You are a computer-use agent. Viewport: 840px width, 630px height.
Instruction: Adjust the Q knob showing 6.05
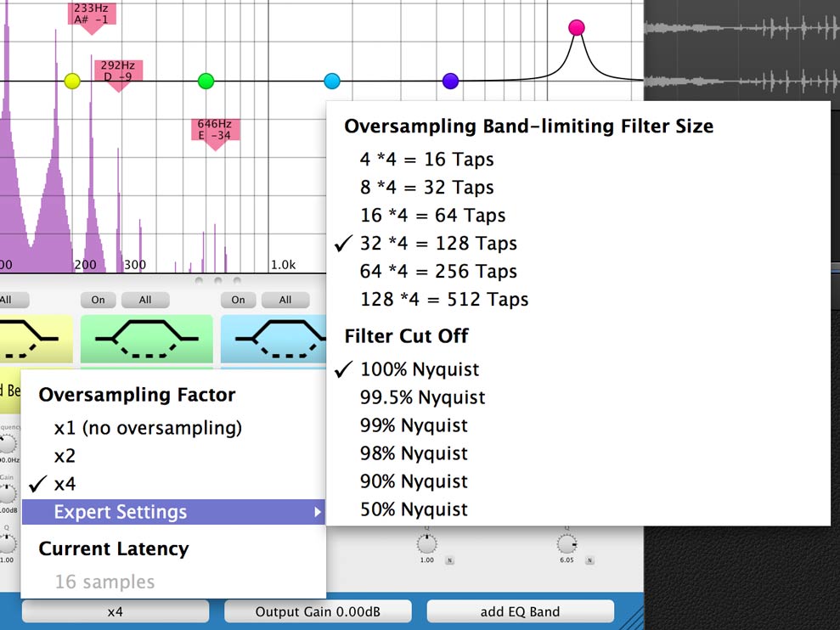click(x=569, y=543)
